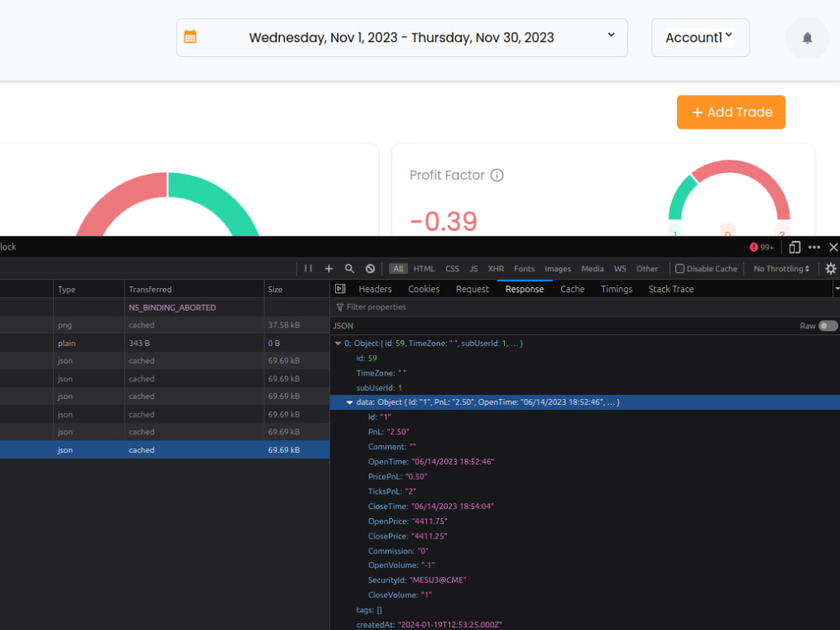Image resolution: width=840 pixels, height=630 pixels.
Task: Select the Response tab
Action: pos(524,289)
